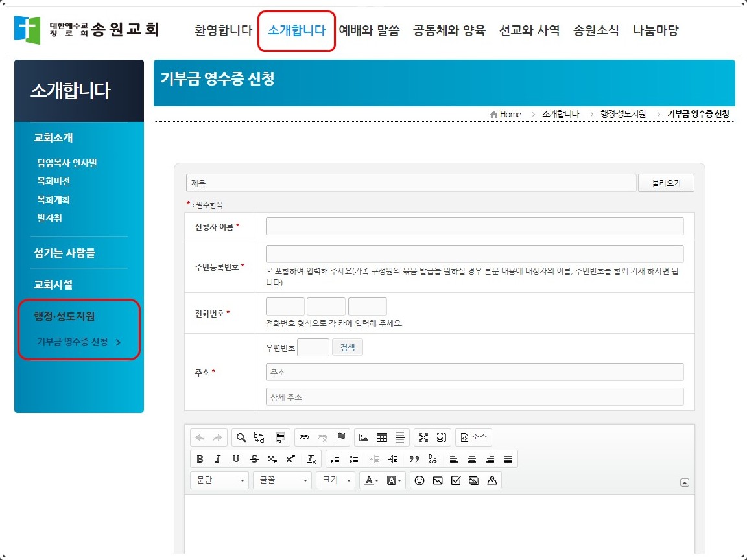Align text left
The image size is (747, 560).
click(453, 459)
